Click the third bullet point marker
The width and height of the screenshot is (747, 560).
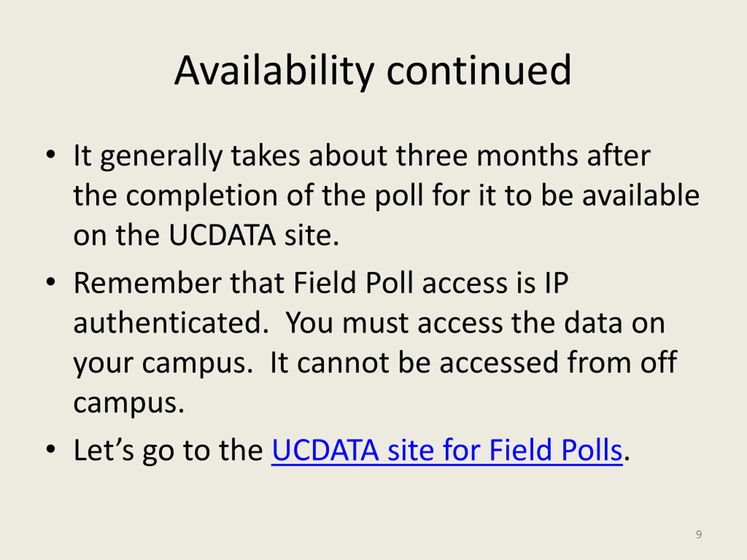tap(50, 449)
